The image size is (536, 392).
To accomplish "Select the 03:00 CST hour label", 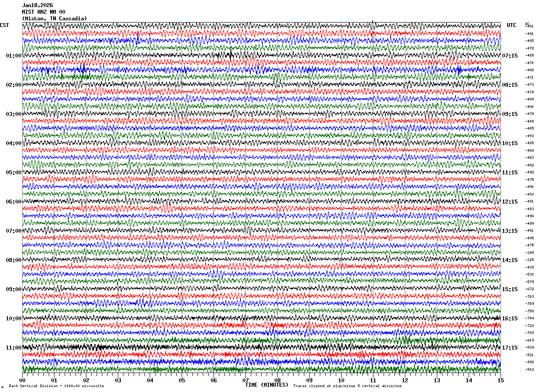I will coord(14,114).
